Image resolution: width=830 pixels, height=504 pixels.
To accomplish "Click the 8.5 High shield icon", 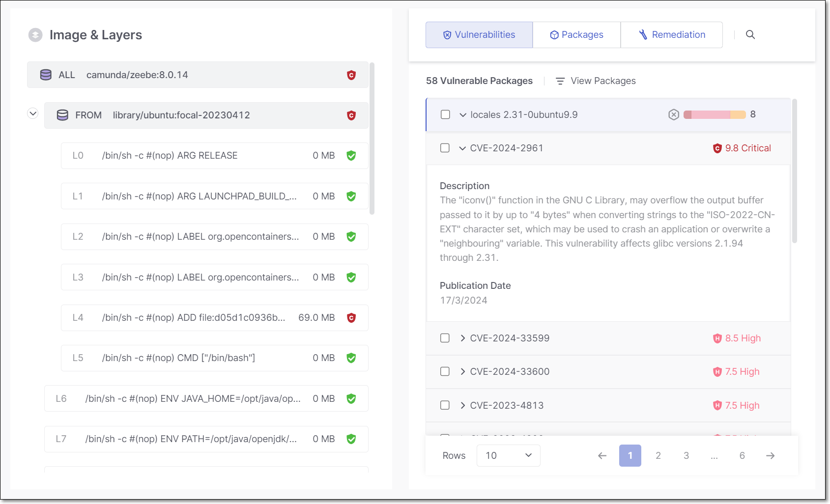I will click(717, 338).
